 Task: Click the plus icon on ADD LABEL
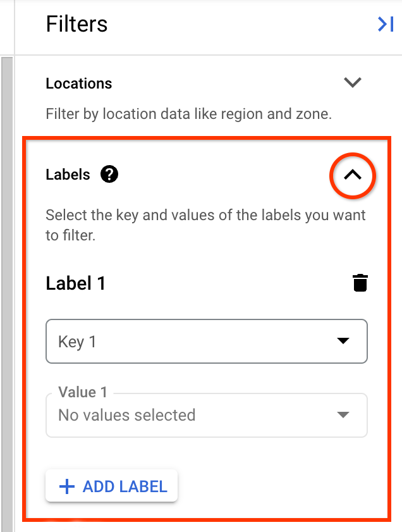click(x=66, y=486)
